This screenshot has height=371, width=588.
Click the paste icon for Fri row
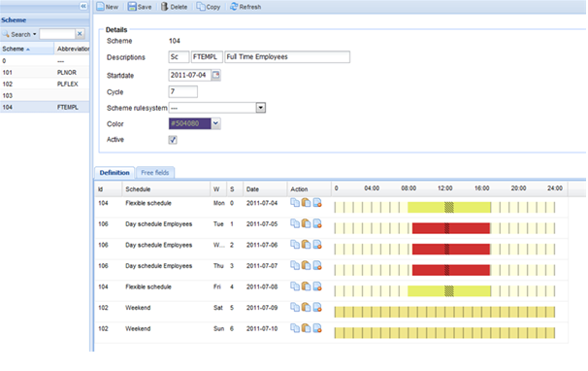(306, 287)
